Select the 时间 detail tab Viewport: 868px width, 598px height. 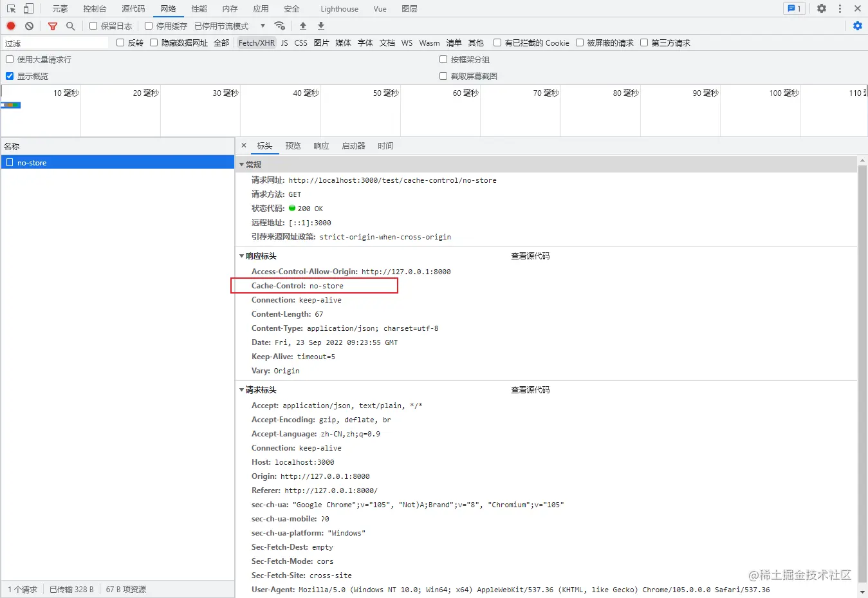385,145
